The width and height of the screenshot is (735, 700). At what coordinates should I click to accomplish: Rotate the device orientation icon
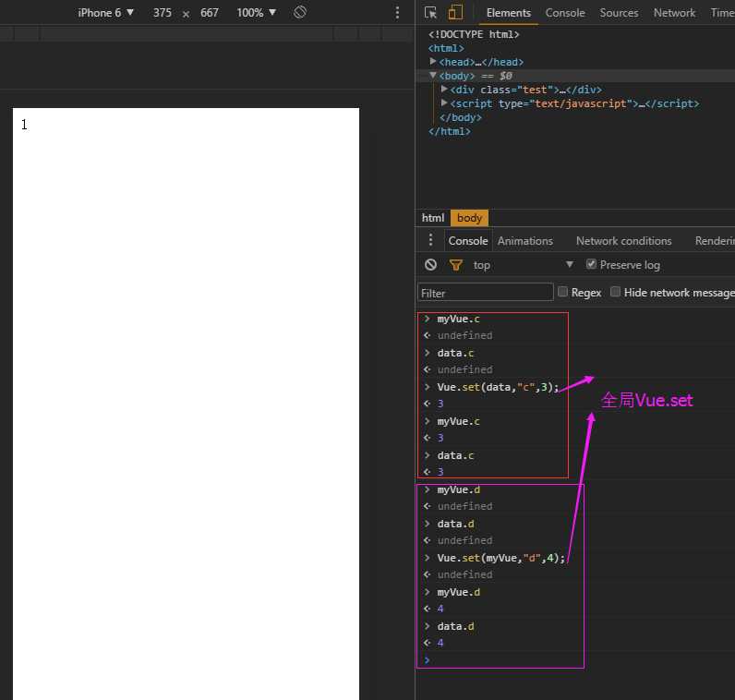coord(300,12)
